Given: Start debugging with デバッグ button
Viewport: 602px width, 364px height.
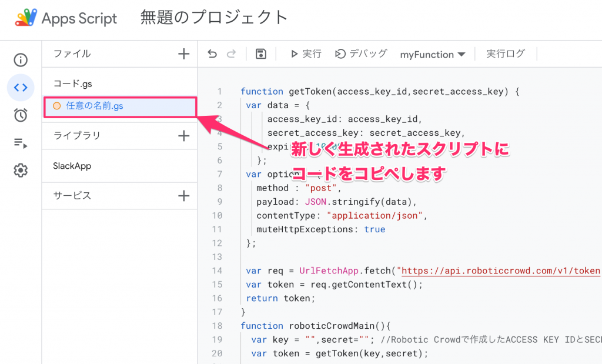Looking at the screenshot, I should [x=361, y=54].
